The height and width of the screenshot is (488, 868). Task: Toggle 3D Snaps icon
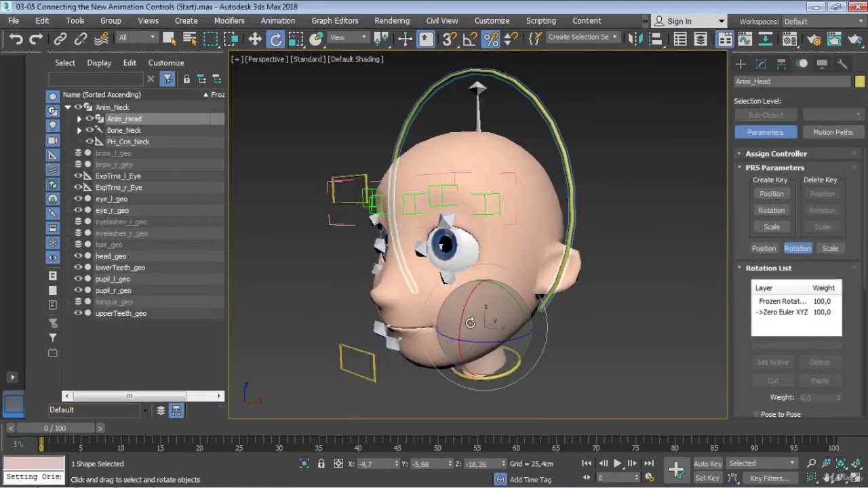(449, 39)
